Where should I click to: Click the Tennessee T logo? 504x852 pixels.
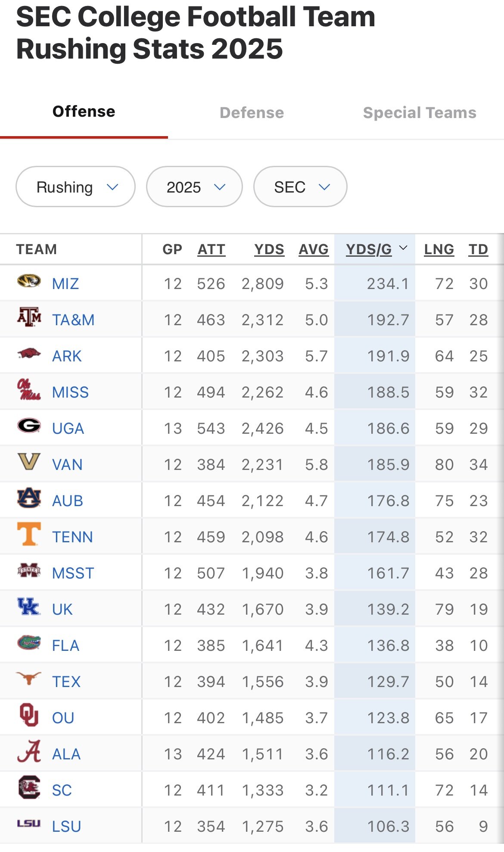tap(29, 534)
